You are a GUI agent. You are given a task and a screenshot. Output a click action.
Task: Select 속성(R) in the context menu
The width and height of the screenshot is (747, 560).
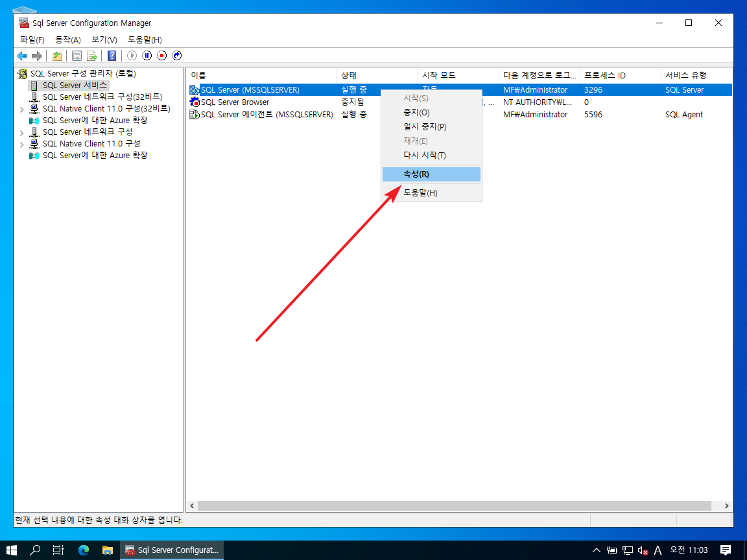click(x=416, y=174)
